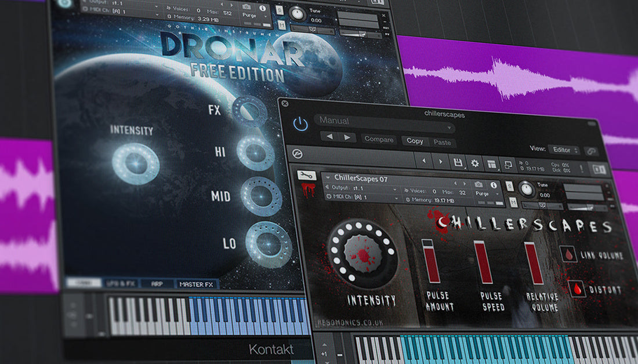The width and height of the screenshot is (638, 364).
Task: Open the Kontakt rack layout icon
Action: 492,164
